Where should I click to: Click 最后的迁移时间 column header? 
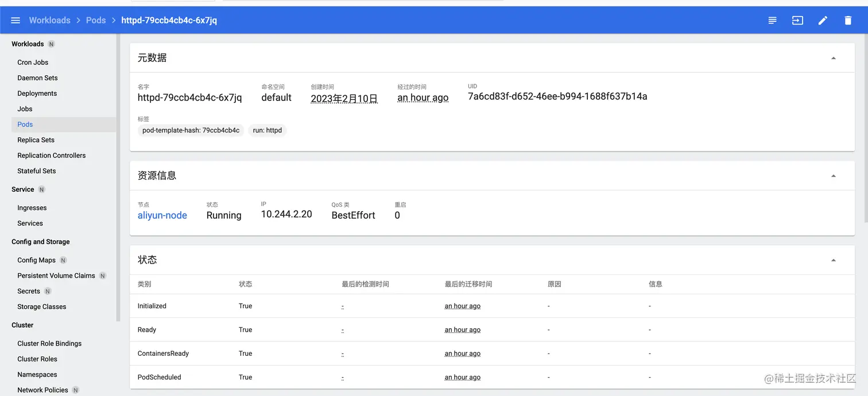pyautogui.click(x=468, y=284)
